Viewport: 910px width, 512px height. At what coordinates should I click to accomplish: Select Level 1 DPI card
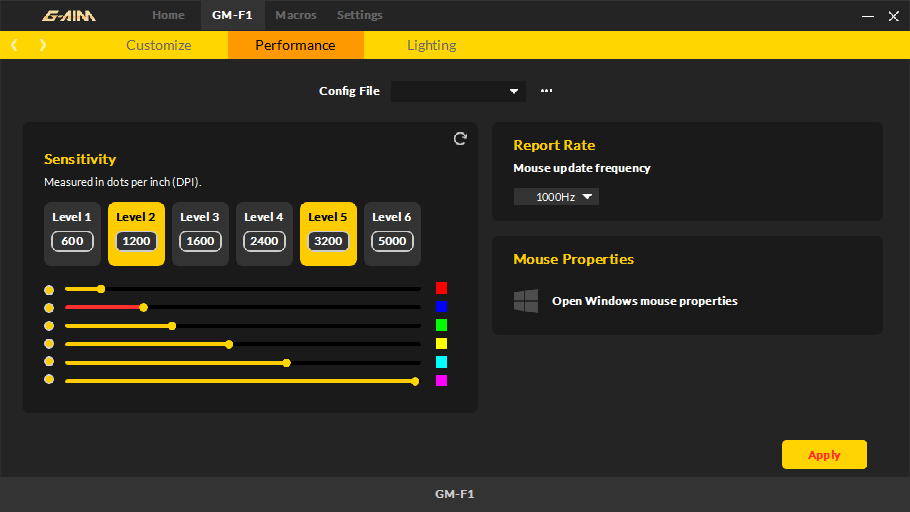72,234
